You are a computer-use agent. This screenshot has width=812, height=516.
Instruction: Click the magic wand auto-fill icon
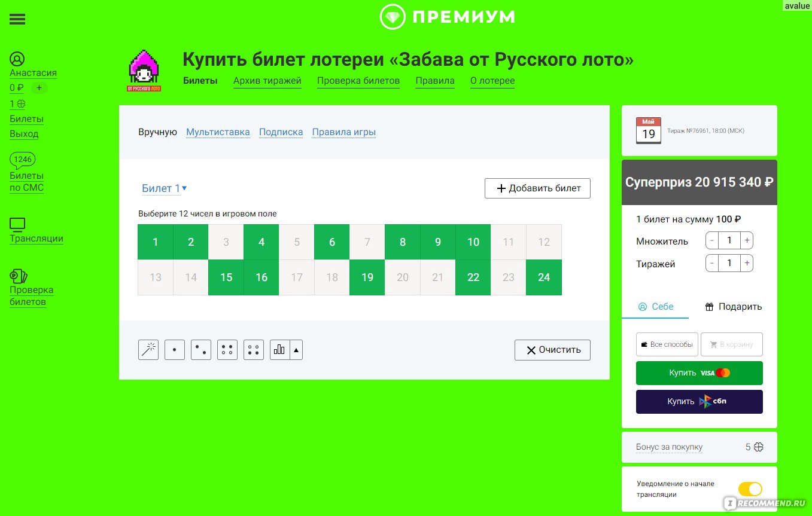(x=148, y=350)
